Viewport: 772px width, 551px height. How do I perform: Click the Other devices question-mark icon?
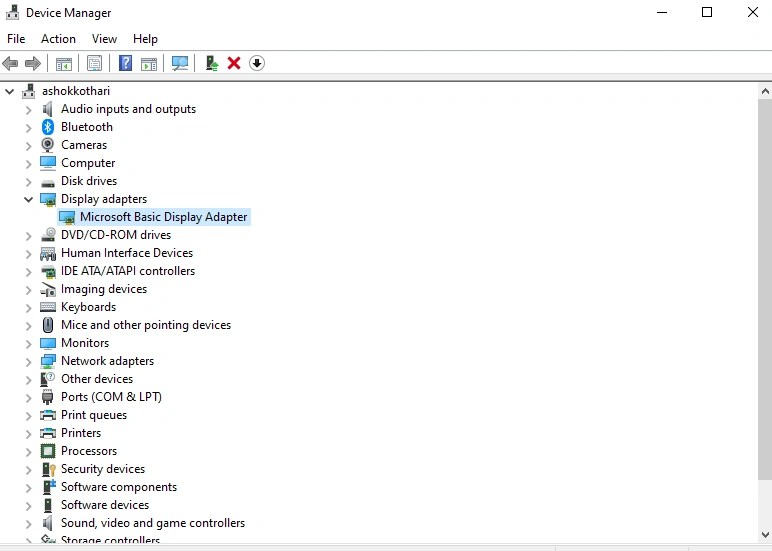click(x=48, y=379)
